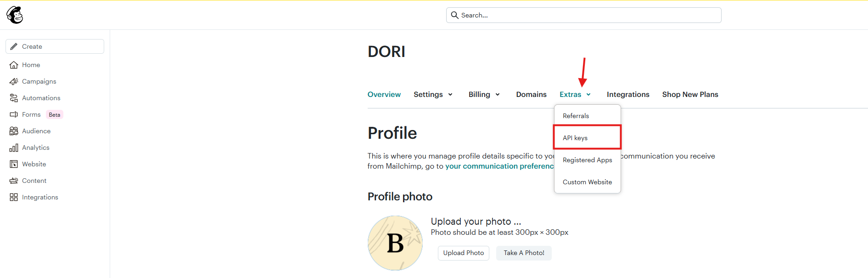Open Campaigns via the megaphone icon
The height and width of the screenshot is (278, 868).
tap(14, 81)
